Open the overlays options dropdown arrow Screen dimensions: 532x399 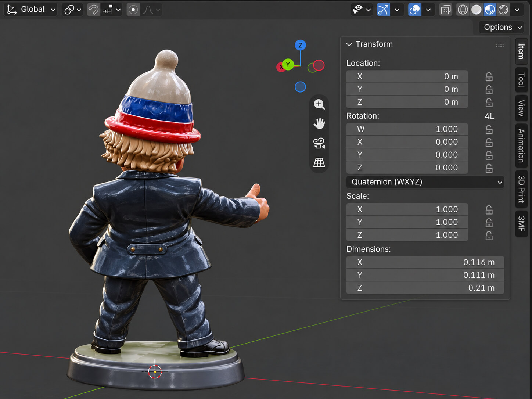click(x=428, y=10)
